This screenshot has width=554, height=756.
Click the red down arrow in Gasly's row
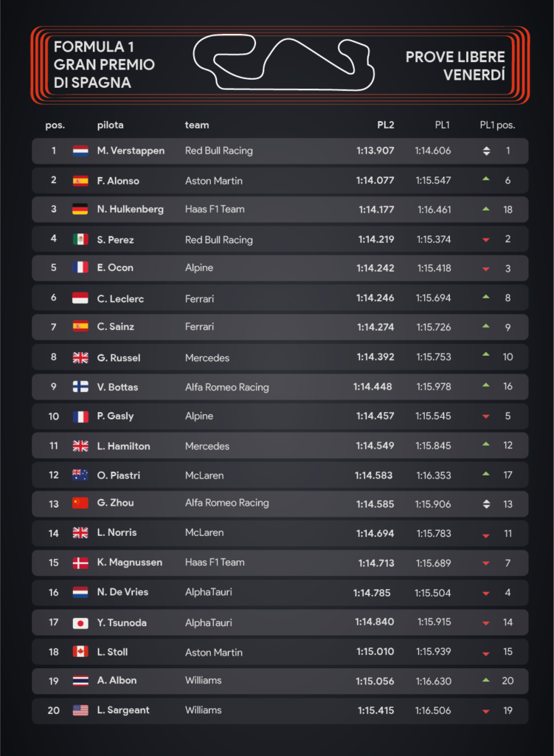(486, 416)
